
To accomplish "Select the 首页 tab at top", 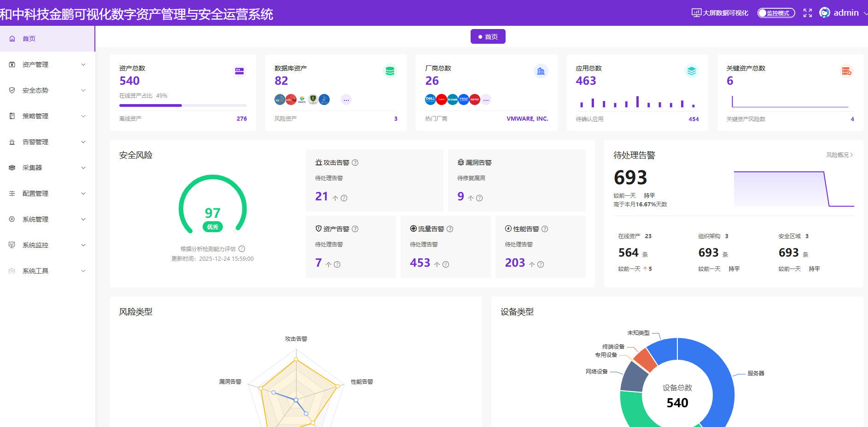I will point(488,37).
